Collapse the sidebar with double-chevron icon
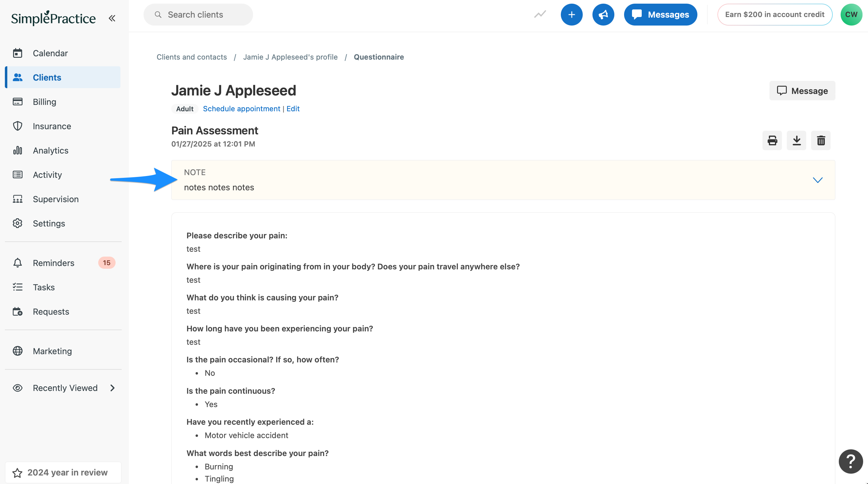 pos(112,18)
